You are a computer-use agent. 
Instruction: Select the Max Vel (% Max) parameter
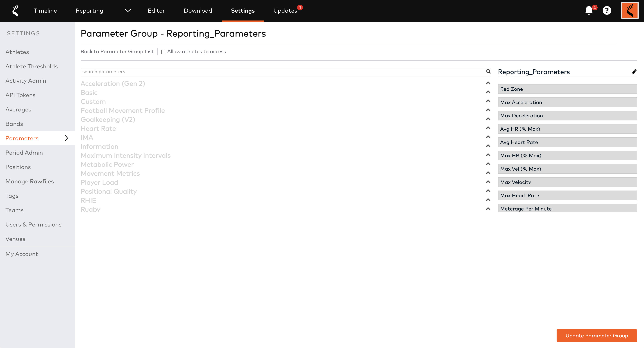(x=567, y=169)
